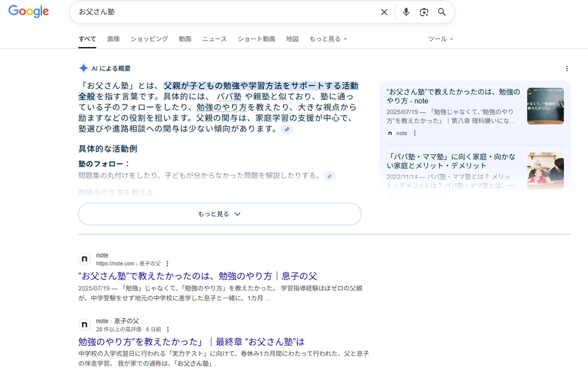Viewport: 588px width, 376px height.
Task: Select the すべて tab
Action: point(87,39)
